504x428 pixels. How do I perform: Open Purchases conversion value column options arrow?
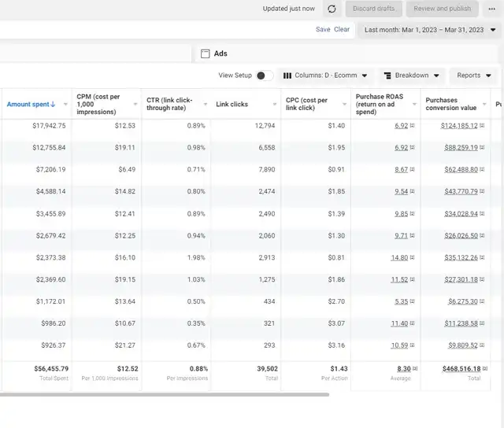point(484,105)
